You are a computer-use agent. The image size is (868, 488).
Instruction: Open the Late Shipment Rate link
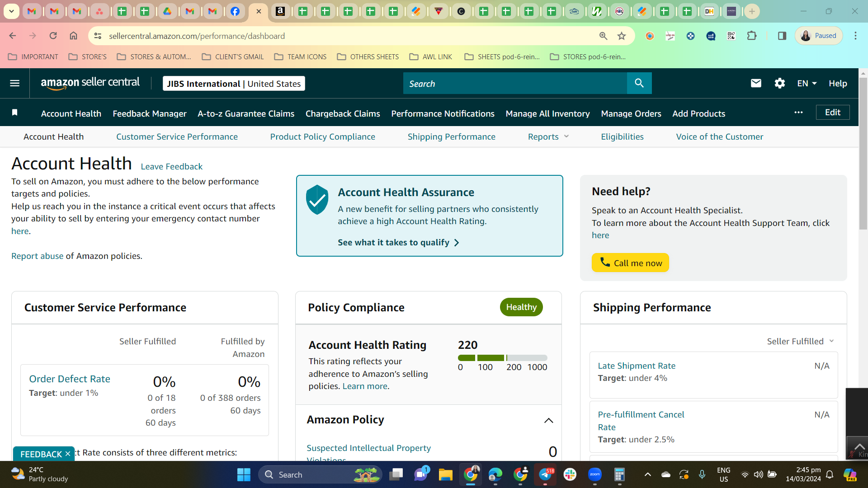click(637, 366)
